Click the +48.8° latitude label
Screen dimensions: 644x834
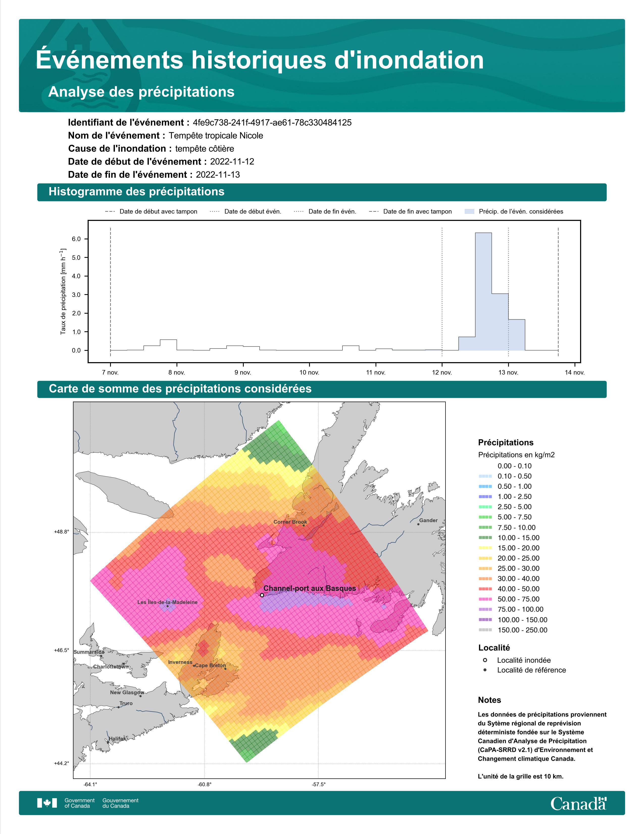pos(61,531)
